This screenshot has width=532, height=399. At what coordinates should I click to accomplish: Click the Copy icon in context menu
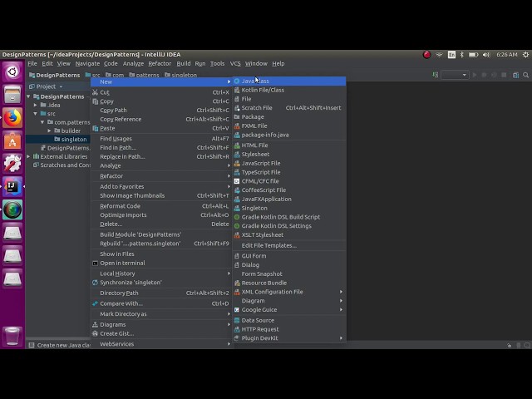(96, 101)
